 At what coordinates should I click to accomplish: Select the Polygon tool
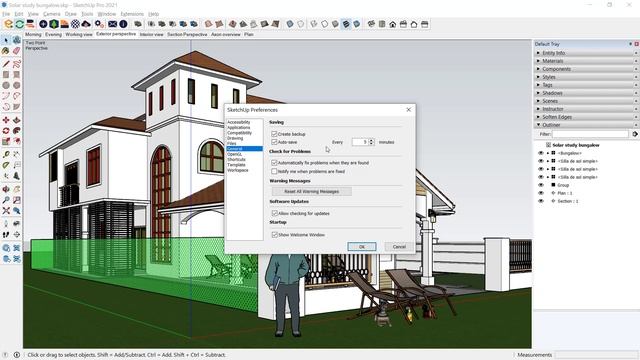pos(16,85)
